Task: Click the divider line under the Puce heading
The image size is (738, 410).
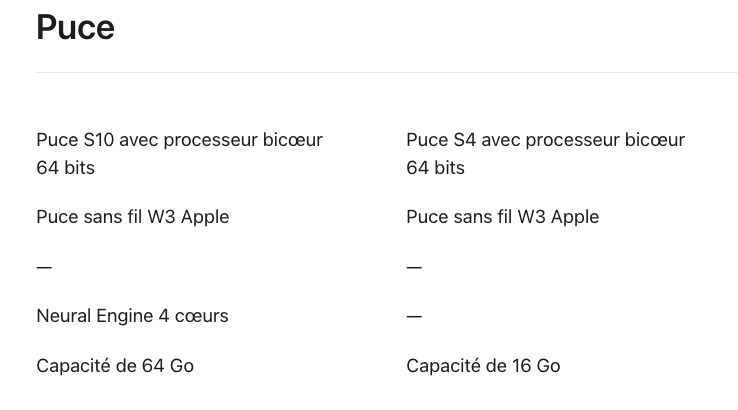Action: (x=386, y=73)
